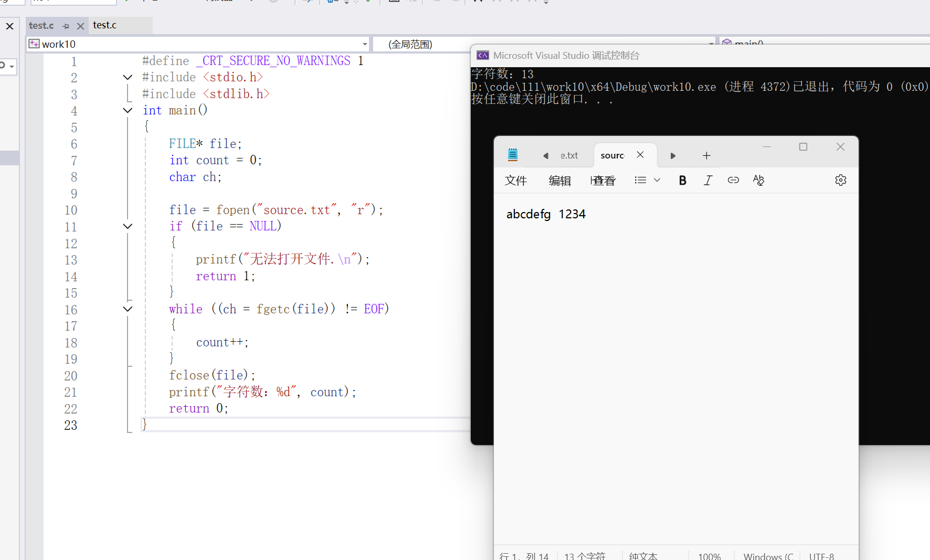Screen dimensions: 930x560
Task: Place cursor on the #define _CRT_SECURE_NO_WARNINGS line
Action: tap(253, 61)
